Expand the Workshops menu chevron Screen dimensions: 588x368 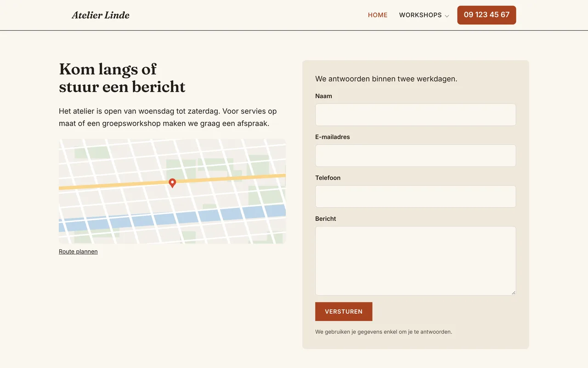pos(447,16)
